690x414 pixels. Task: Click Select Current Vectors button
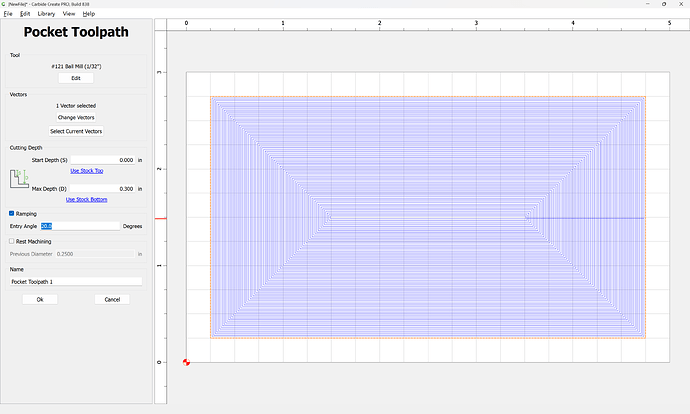click(x=76, y=131)
